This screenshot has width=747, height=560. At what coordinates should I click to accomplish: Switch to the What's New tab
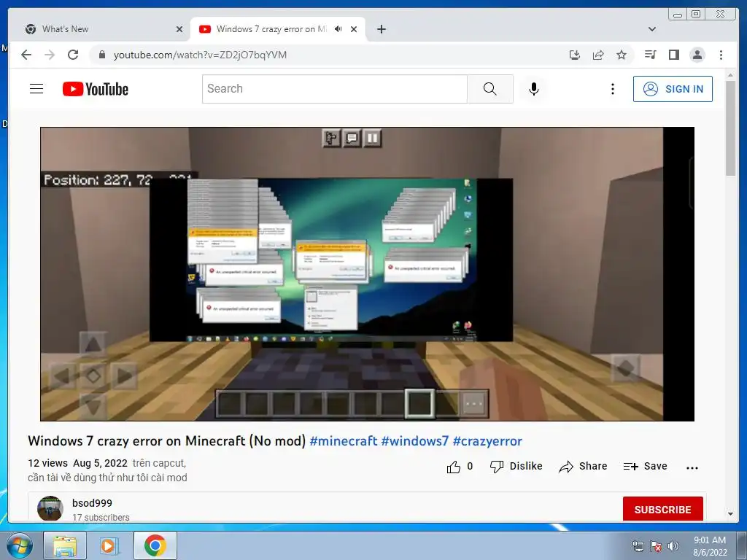pos(100,29)
